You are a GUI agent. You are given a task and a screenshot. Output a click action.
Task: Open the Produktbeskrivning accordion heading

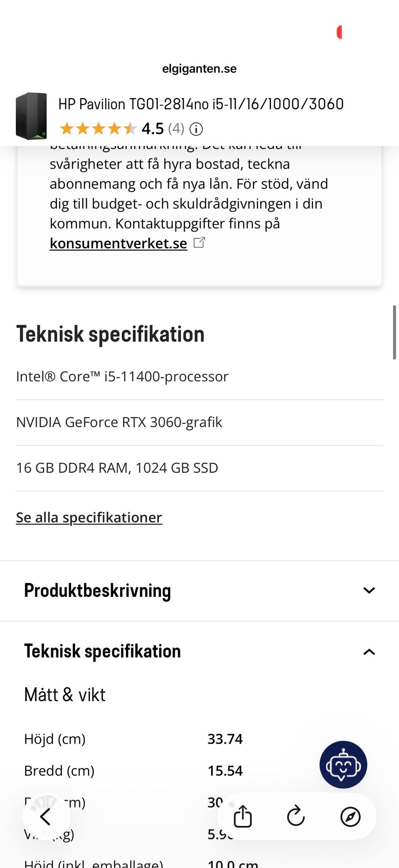coord(98,591)
